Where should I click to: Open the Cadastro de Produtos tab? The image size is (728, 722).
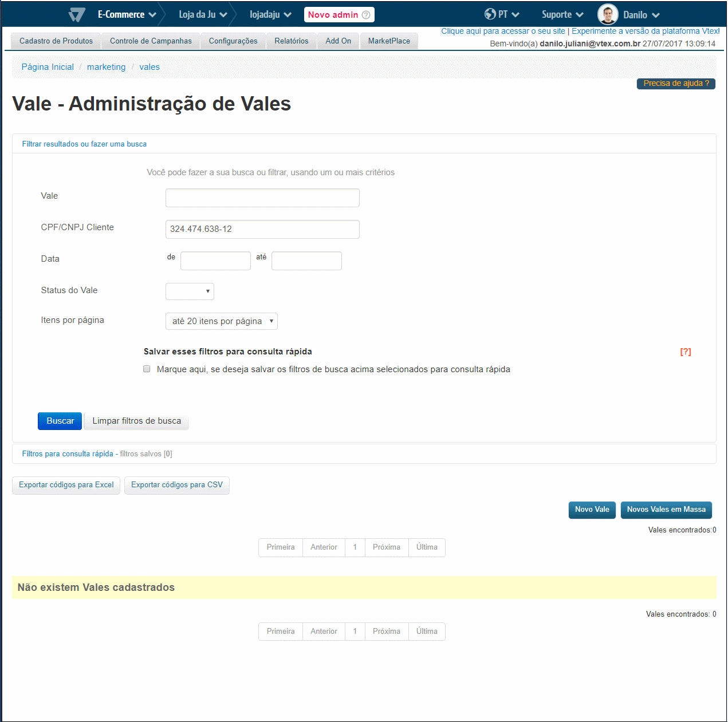(x=56, y=41)
